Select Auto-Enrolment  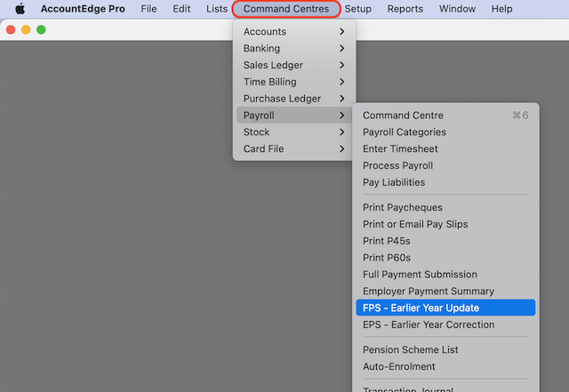[x=445, y=366]
